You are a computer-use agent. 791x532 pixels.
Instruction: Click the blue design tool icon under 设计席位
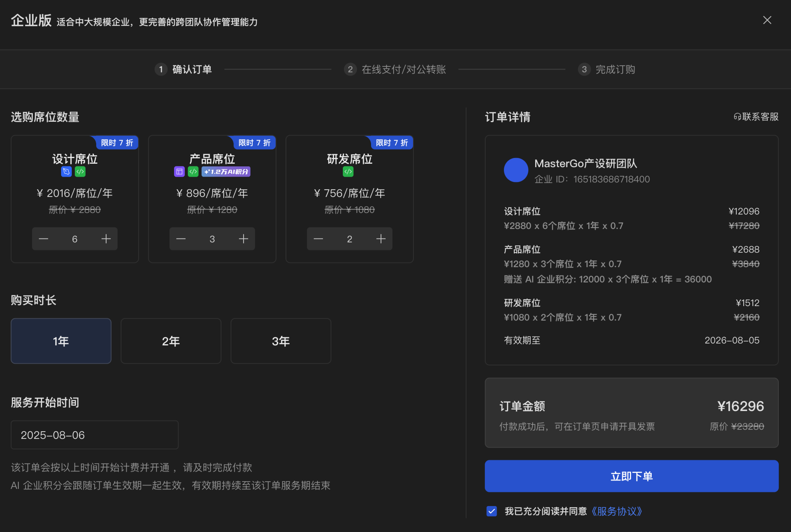[67, 172]
